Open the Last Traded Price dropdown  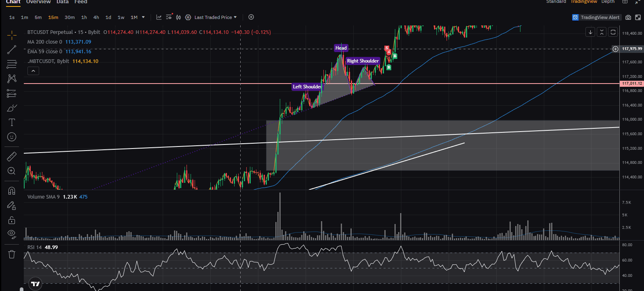coord(215,17)
